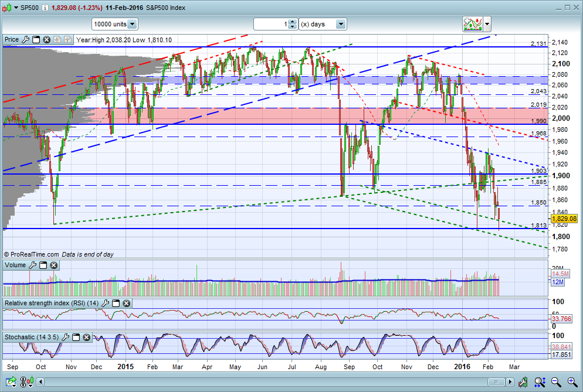The width and height of the screenshot is (583, 392).
Task: Maximize the Stochastic panel
Action: coord(76,337)
